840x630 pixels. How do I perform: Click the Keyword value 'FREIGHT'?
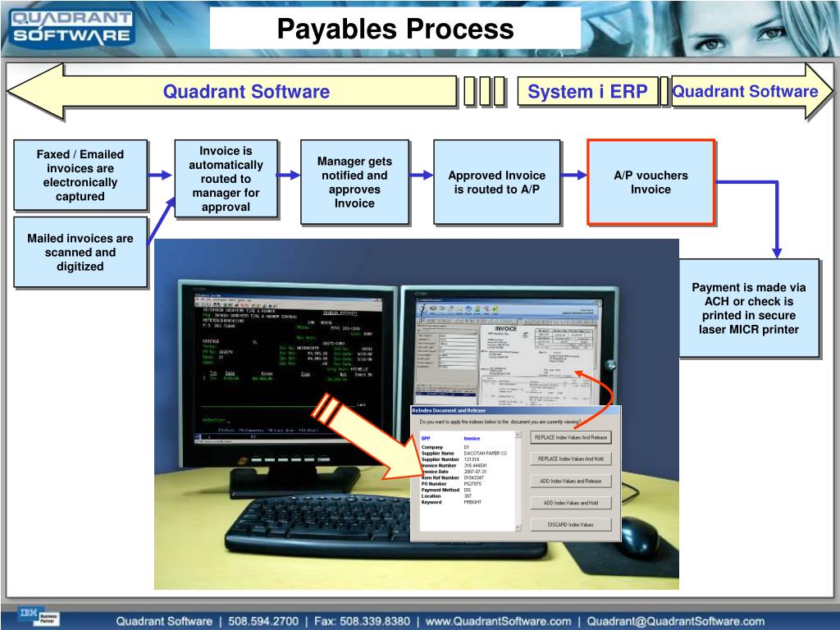(x=472, y=503)
